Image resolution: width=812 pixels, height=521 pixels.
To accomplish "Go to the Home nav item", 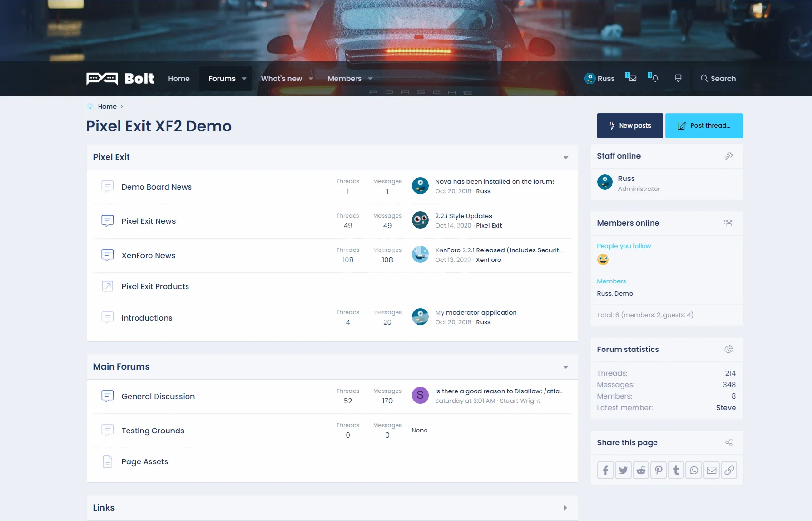I will 179,79.
